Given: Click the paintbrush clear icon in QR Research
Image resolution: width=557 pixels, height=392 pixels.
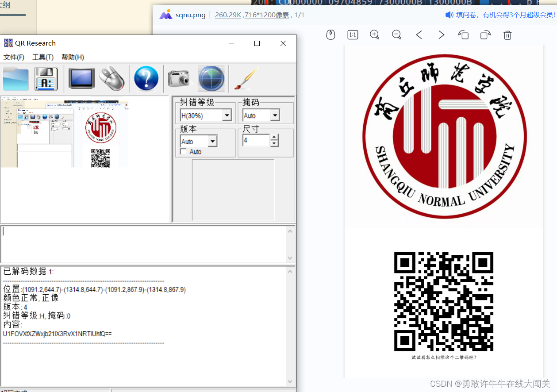Looking at the screenshot, I should tap(245, 78).
